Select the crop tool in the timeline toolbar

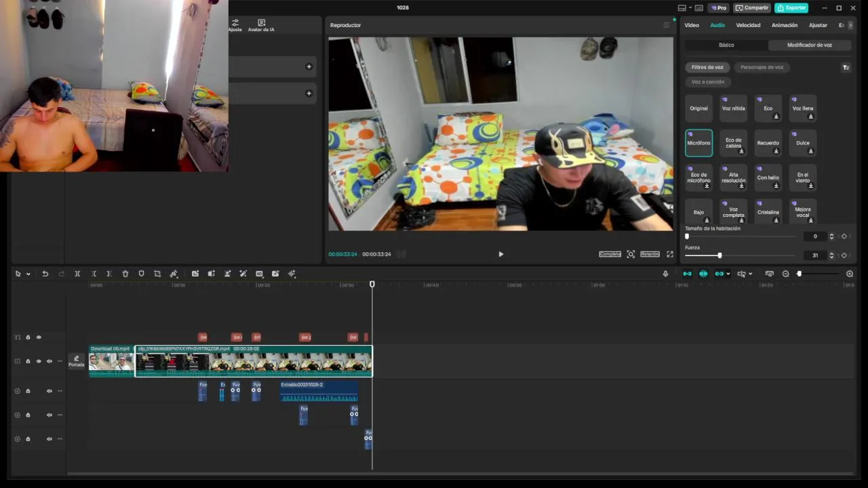point(157,274)
